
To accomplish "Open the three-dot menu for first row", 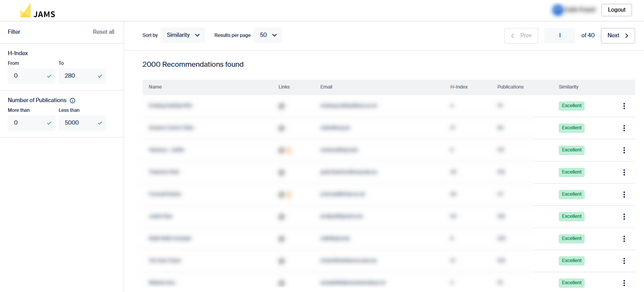I will tap(624, 106).
